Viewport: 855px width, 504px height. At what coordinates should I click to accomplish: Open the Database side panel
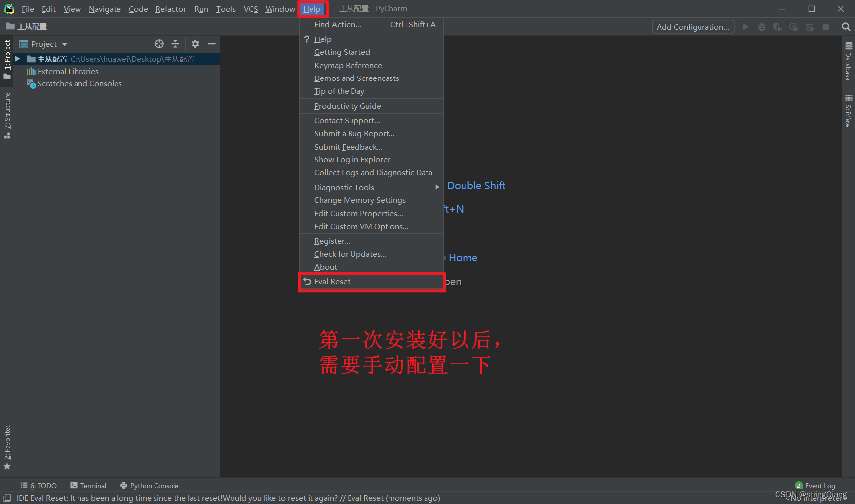click(x=848, y=61)
